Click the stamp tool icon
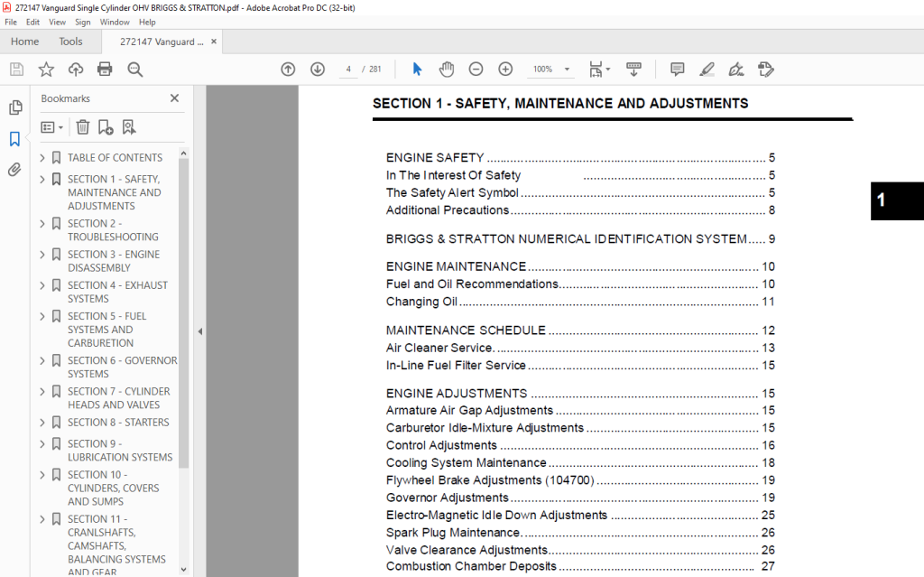The height and width of the screenshot is (577, 924). 765,70
